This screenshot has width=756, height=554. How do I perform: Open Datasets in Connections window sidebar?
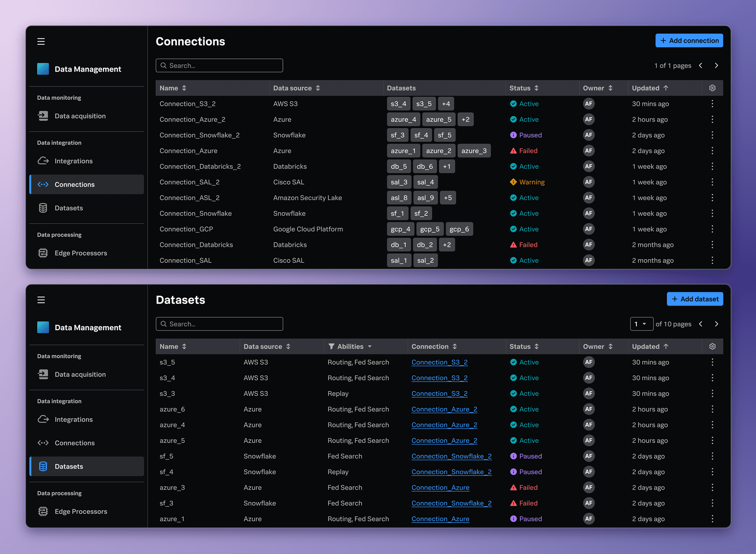click(x=86, y=208)
